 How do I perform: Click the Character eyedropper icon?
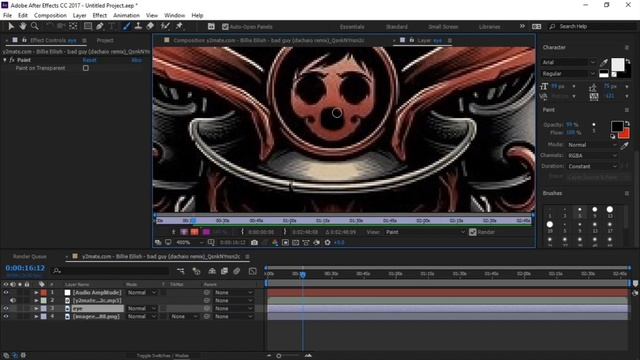click(604, 62)
